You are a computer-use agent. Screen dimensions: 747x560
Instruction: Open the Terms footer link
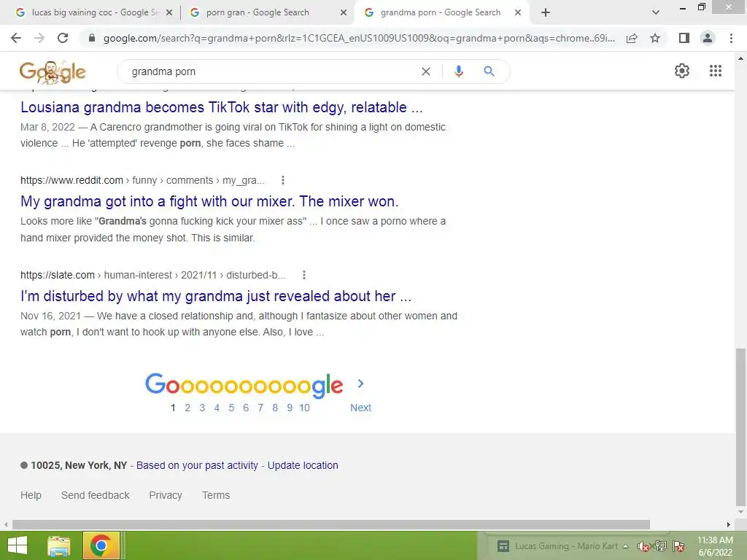(x=216, y=495)
